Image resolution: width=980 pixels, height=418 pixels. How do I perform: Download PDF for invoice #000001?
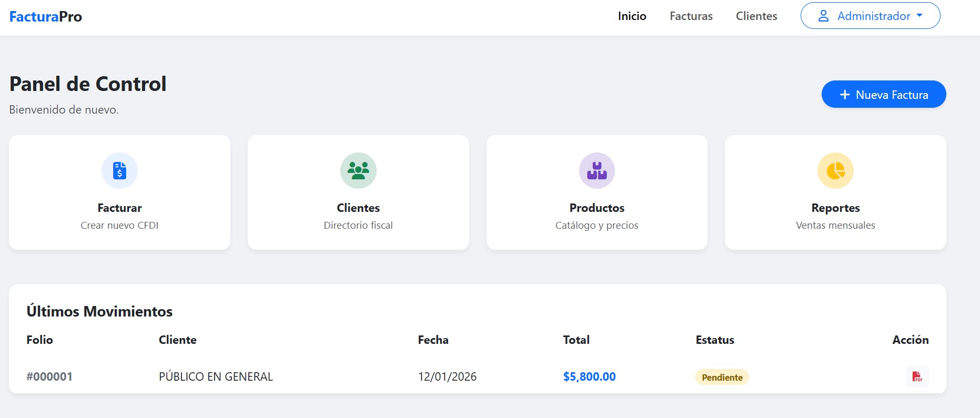click(917, 376)
